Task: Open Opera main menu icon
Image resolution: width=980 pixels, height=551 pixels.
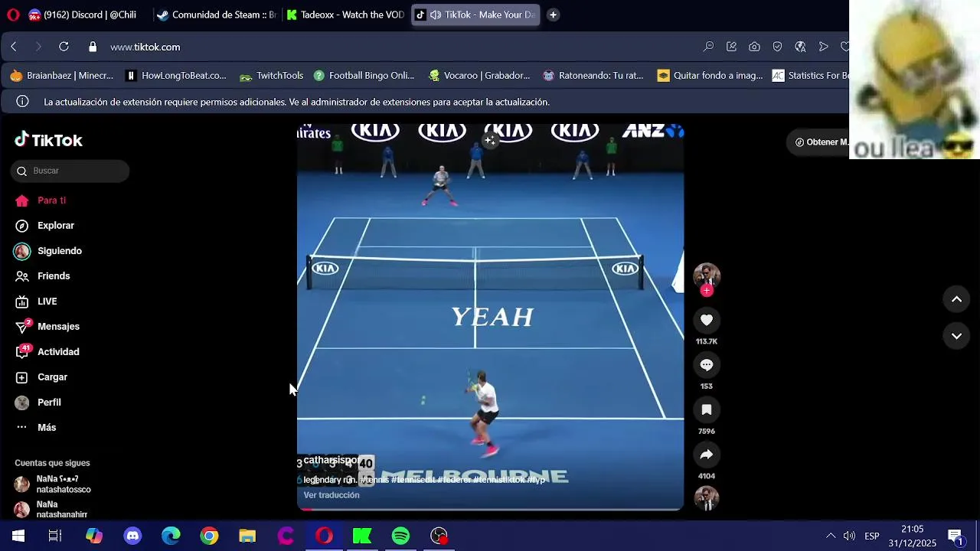Action: click(12, 15)
